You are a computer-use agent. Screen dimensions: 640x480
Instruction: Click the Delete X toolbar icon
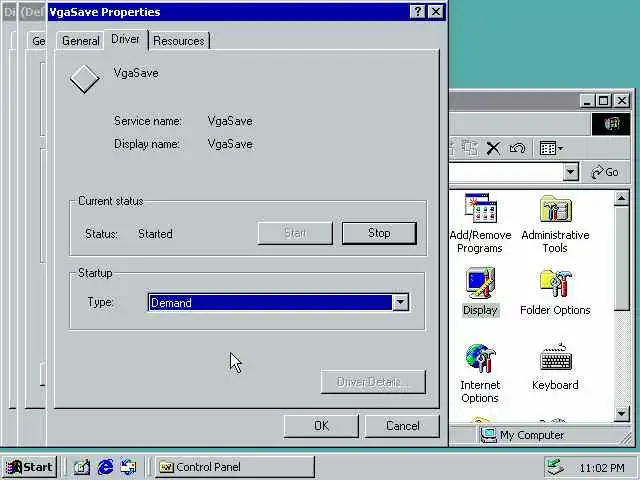493,148
